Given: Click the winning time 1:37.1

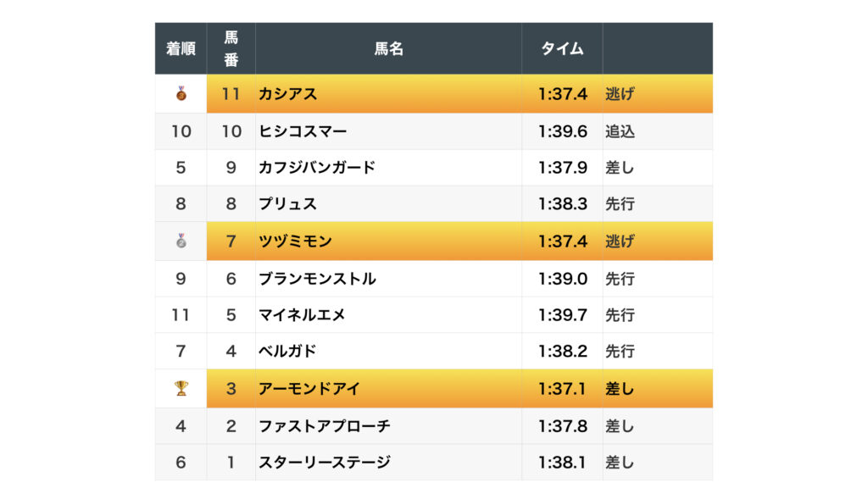Looking at the screenshot, I should click(x=562, y=389).
